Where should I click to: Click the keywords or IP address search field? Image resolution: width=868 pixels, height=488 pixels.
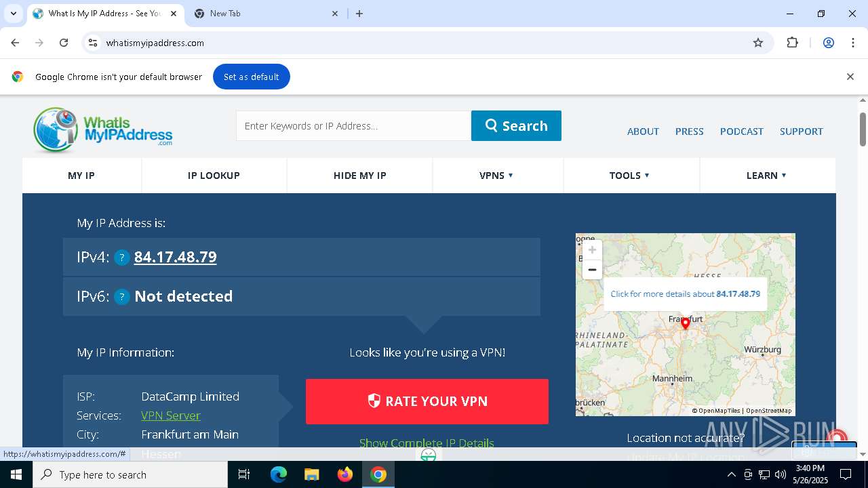(x=353, y=125)
